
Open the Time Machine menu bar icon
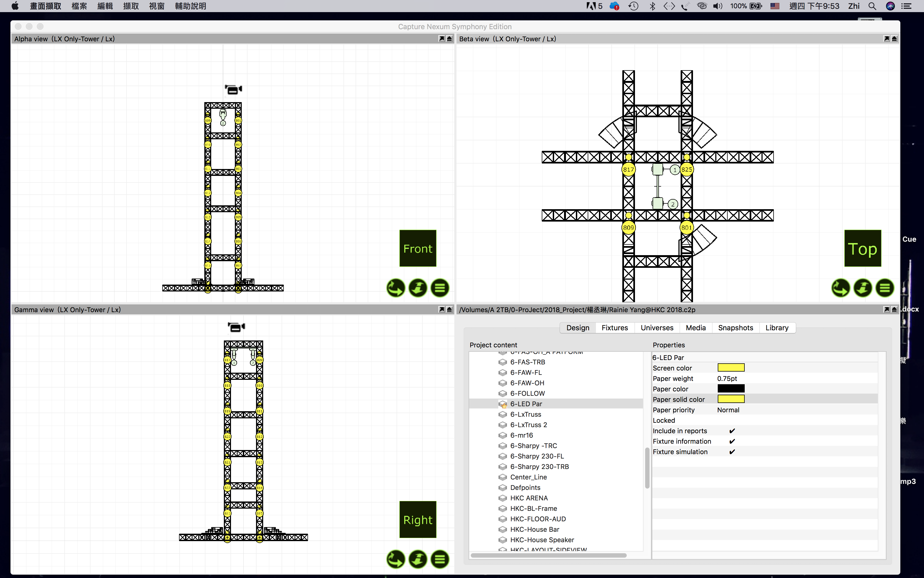[633, 6]
